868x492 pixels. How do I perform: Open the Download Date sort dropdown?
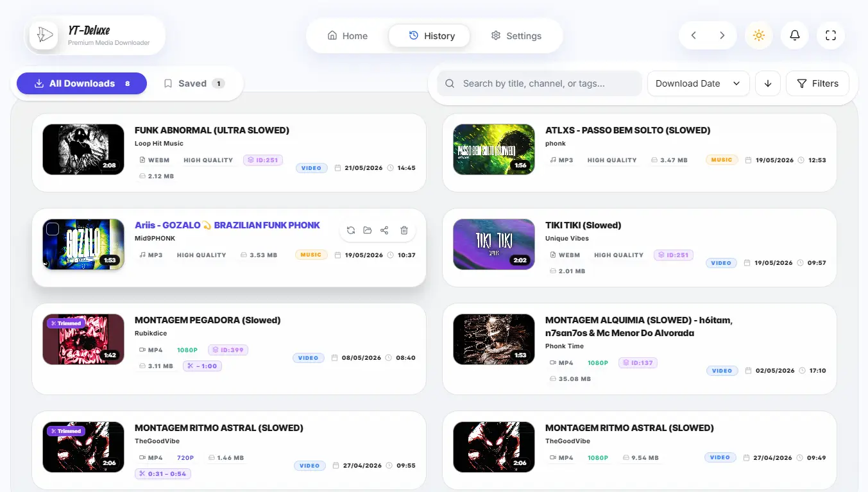coord(699,83)
